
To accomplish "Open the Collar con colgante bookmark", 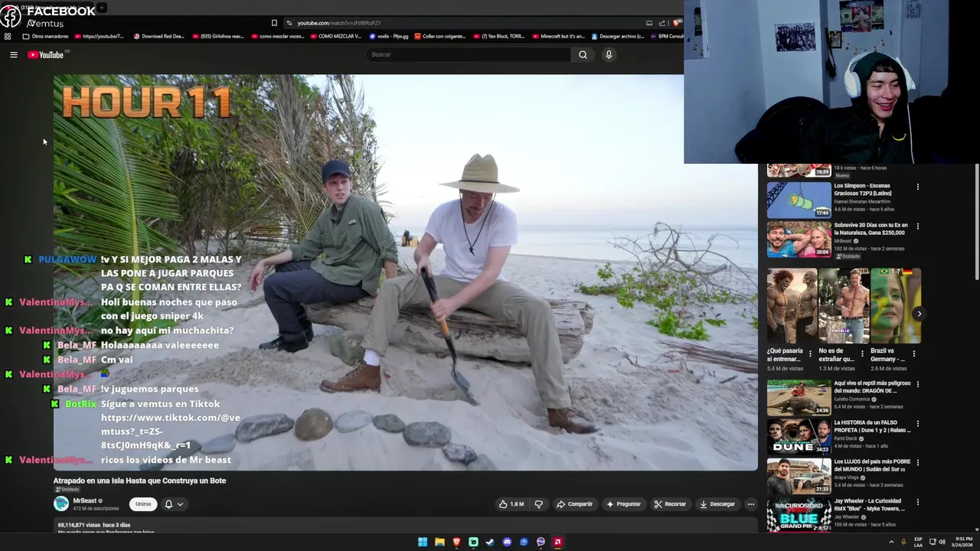I will click(x=440, y=36).
